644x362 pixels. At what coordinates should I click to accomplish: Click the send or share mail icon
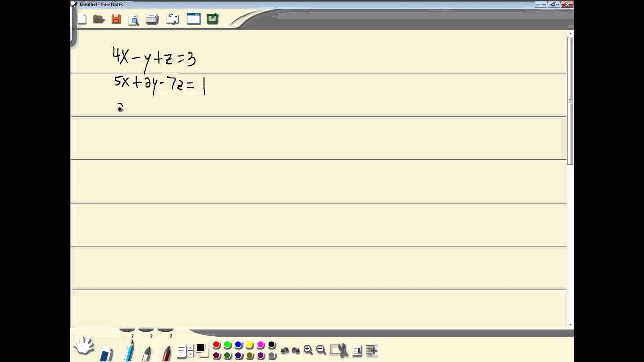[x=173, y=19]
